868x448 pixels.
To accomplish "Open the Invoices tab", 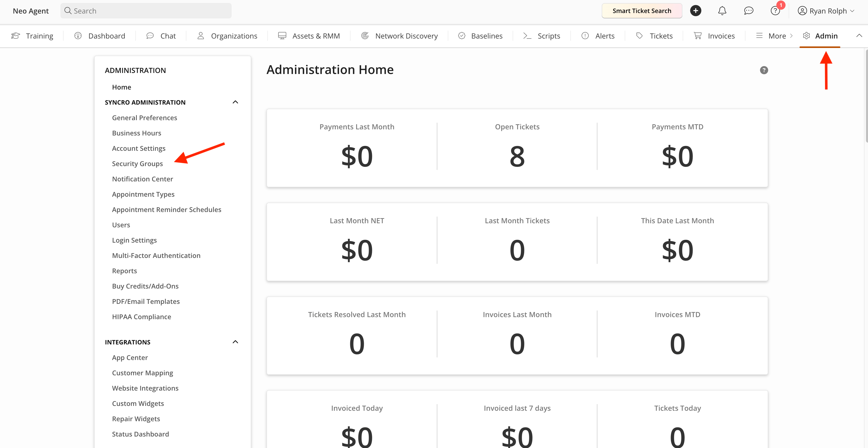I will pyautogui.click(x=714, y=36).
